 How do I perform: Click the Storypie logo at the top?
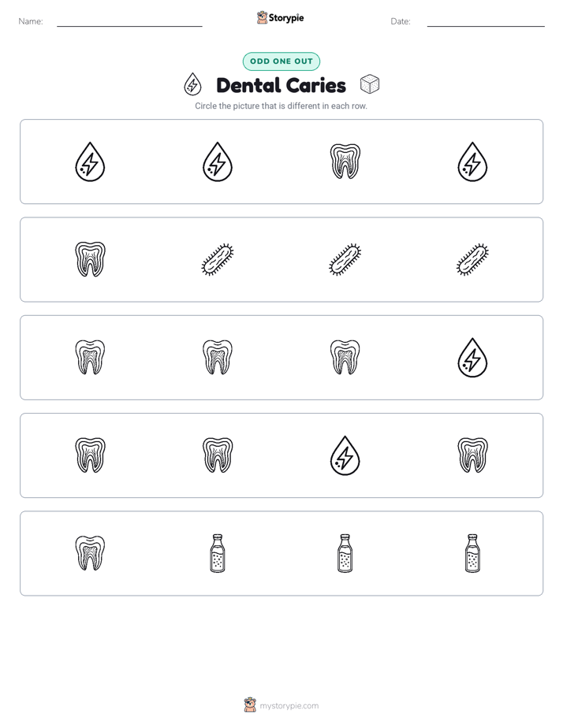[x=280, y=17]
